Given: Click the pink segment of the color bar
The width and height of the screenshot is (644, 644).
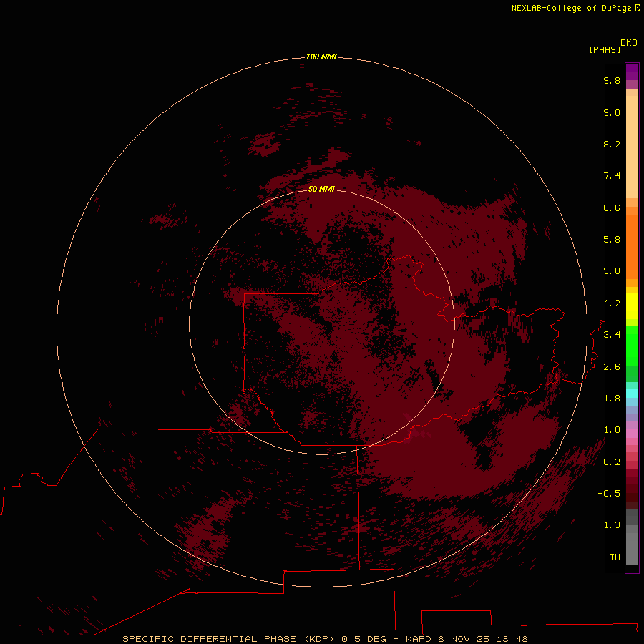Looking at the screenshot, I should click(x=632, y=434).
